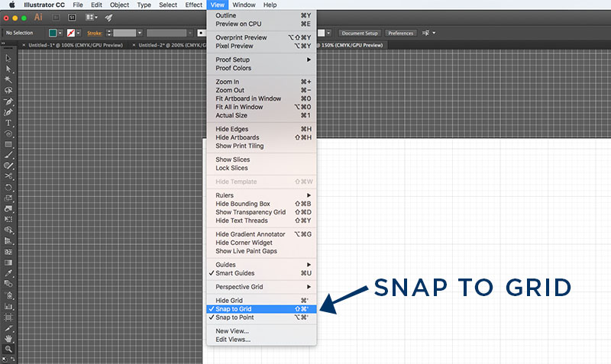
Task: Select the Magic Wand tool
Action: click(x=8, y=80)
